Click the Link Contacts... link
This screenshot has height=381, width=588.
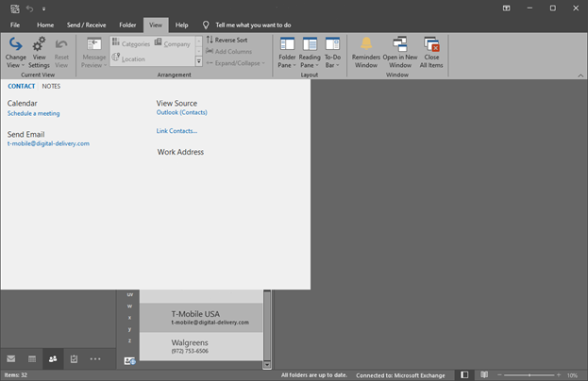[x=176, y=131]
